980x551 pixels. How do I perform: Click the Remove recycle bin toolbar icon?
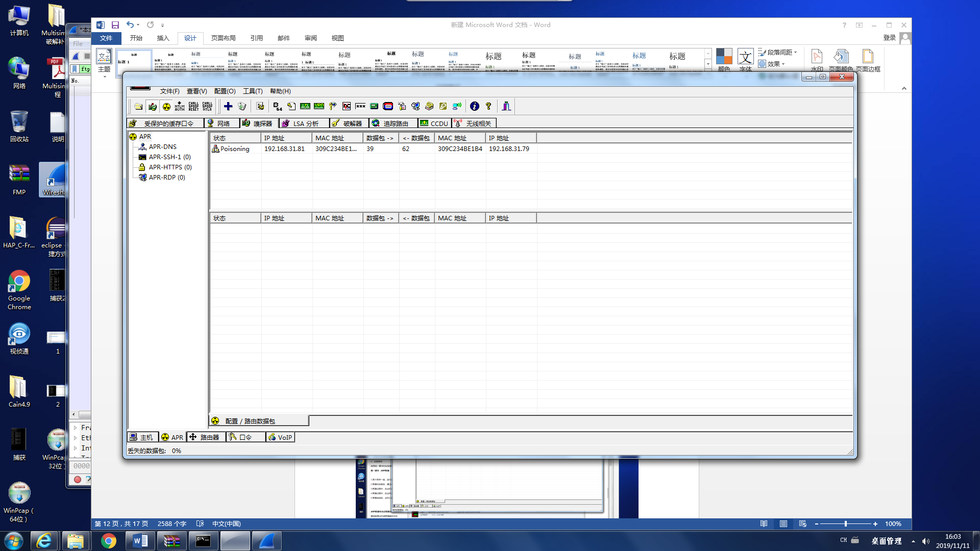pyautogui.click(x=242, y=106)
